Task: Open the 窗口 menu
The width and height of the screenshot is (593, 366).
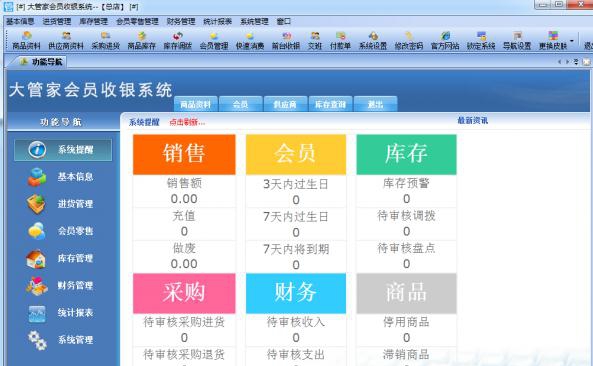Action: pyautogui.click(x=284, y=22)
